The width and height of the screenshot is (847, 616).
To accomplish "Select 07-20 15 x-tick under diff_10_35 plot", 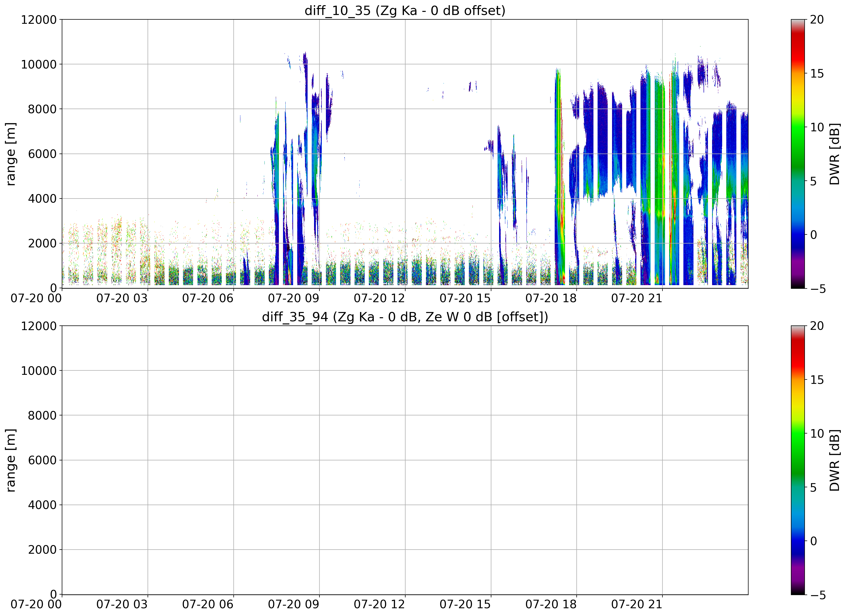I will [x=465, y=298].
